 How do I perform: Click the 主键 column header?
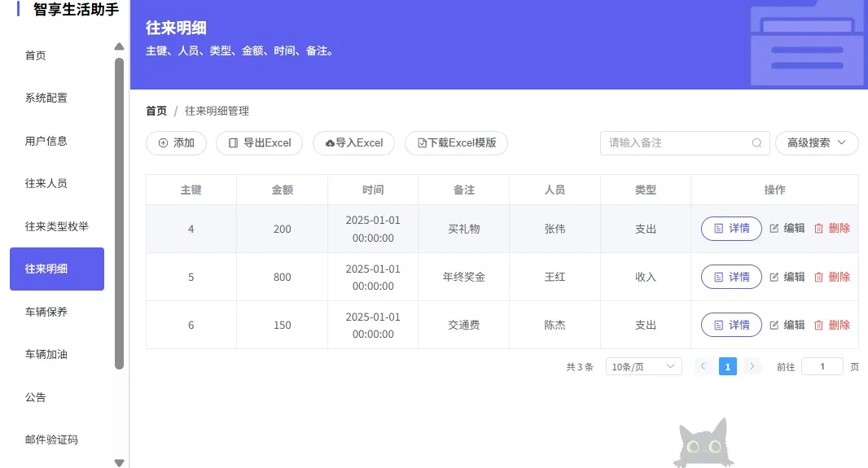(x=191, y=190)
